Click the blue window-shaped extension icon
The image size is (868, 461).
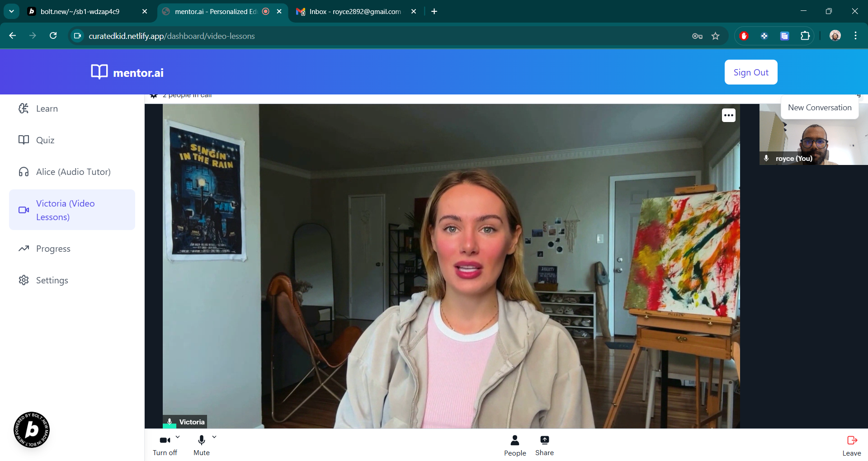coord(785,36)
